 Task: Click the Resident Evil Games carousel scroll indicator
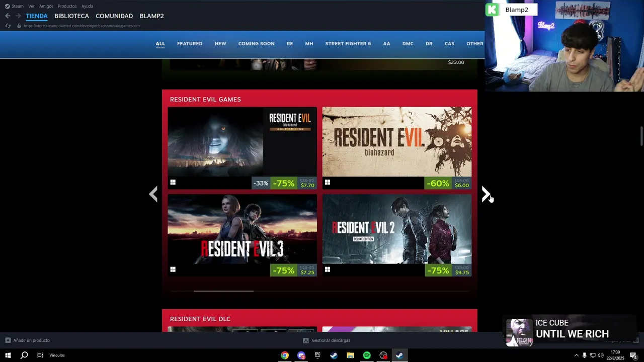[223, 291]
